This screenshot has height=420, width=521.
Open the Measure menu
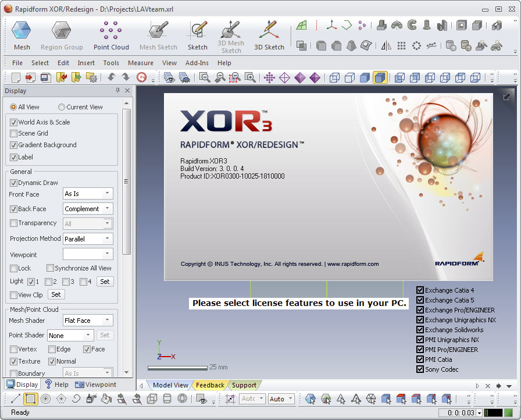point(141,63)
